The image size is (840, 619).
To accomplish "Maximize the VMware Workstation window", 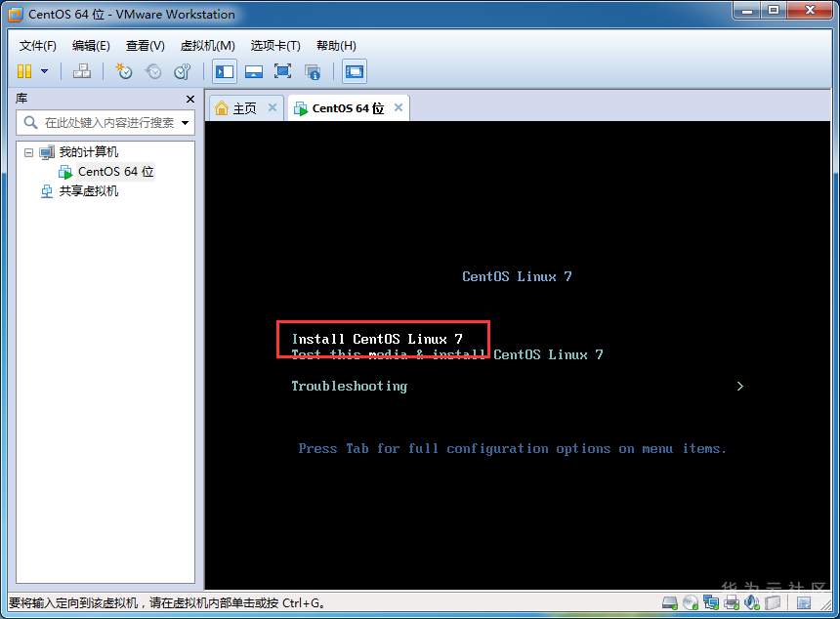I will (774, 11).
